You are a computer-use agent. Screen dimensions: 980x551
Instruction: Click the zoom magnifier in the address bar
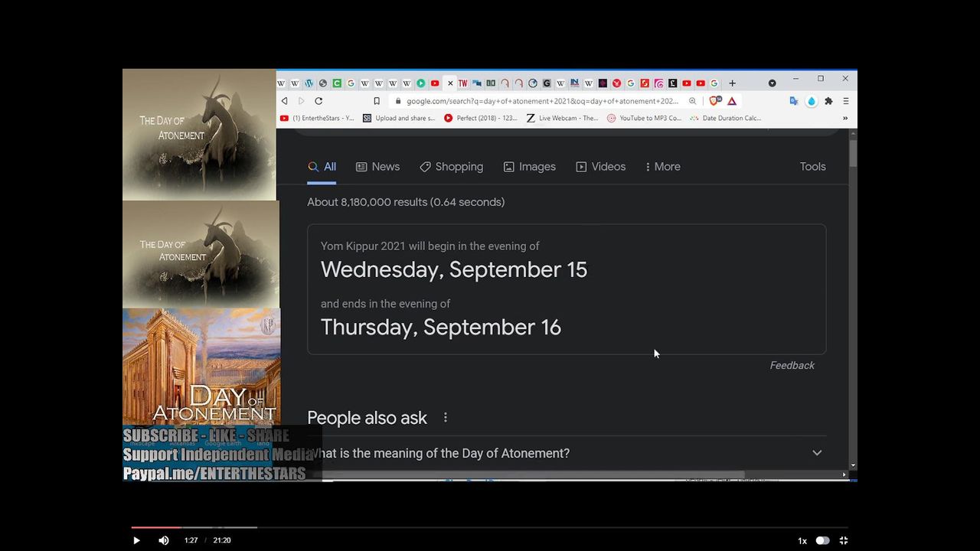[x=692, y=101]
